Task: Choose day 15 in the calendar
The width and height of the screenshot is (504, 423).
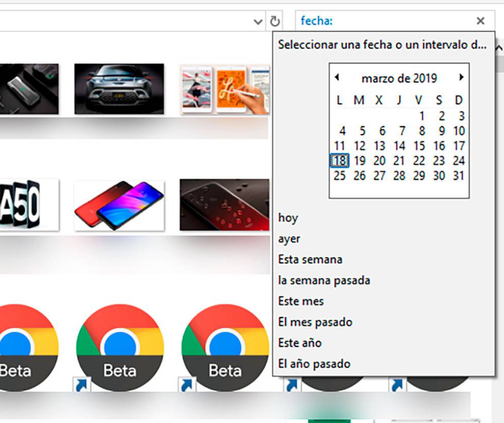Action: coord(419,146)
